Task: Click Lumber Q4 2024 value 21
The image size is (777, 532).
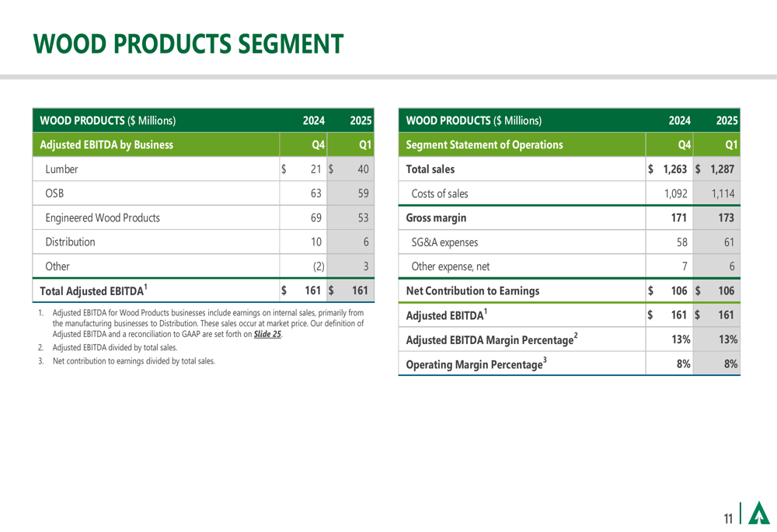Action: (316, 169)
